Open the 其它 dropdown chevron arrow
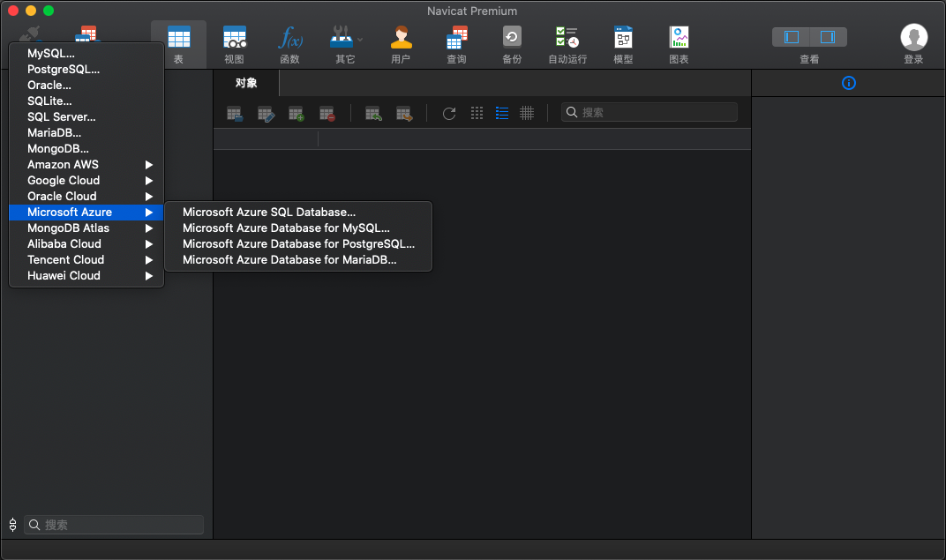 click(360, 40)
